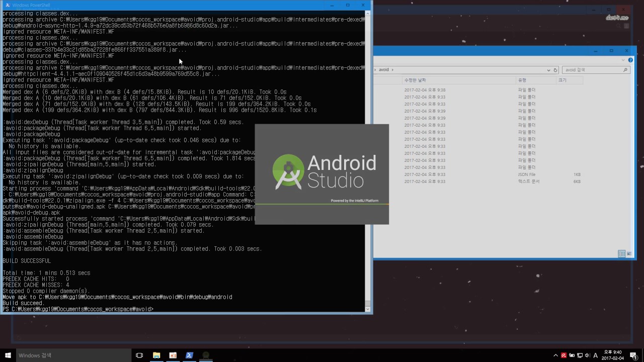Image resolution: width=644 pixels, height=362 pixels.
Task: Click the PowerShell scrollbar down arrow
Action: (x=368, y=309)
